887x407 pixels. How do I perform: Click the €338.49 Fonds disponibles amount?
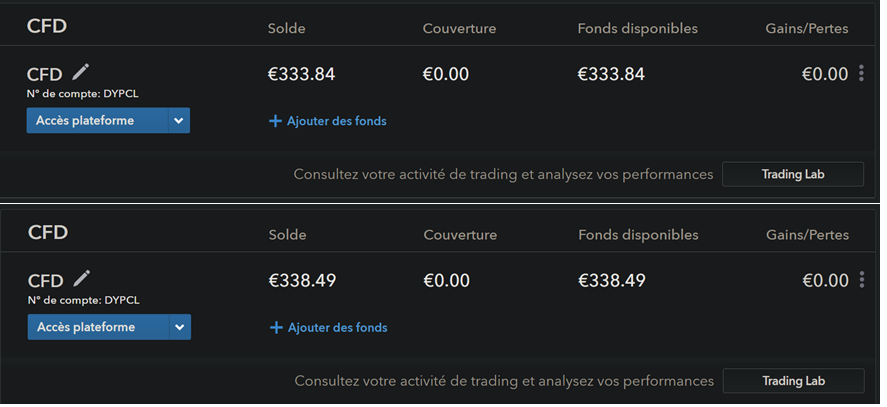[612, 280]
